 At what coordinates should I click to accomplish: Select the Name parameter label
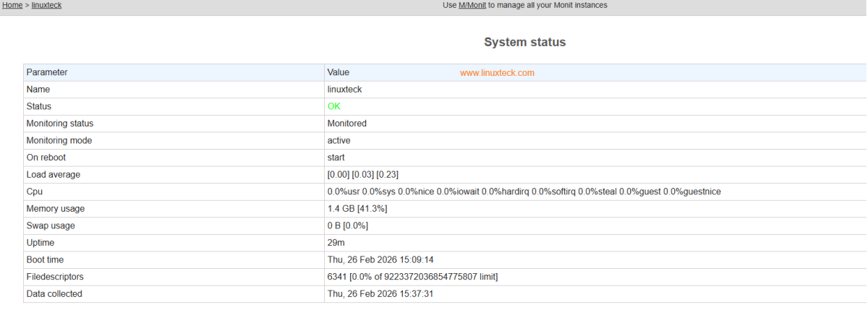click(38, 90)
